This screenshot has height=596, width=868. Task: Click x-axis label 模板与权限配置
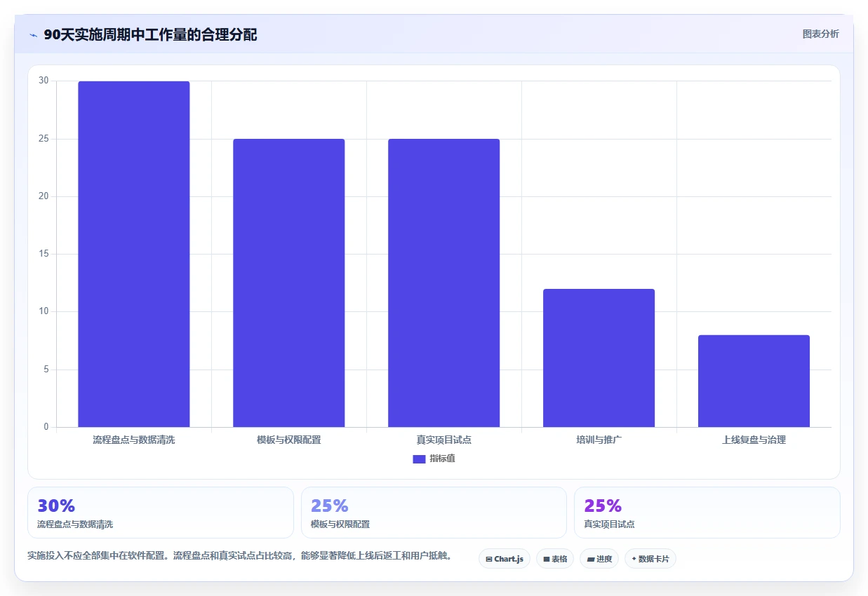pos(288,440)
